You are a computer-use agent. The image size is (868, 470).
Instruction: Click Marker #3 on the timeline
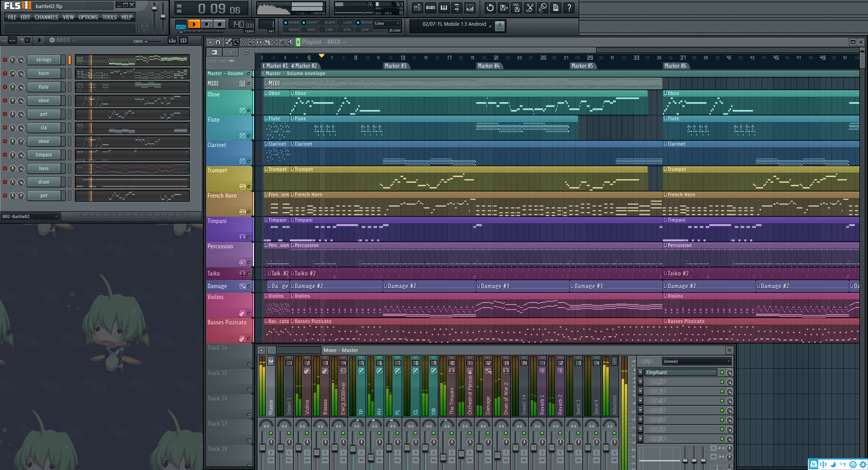[x=395, y=66]
